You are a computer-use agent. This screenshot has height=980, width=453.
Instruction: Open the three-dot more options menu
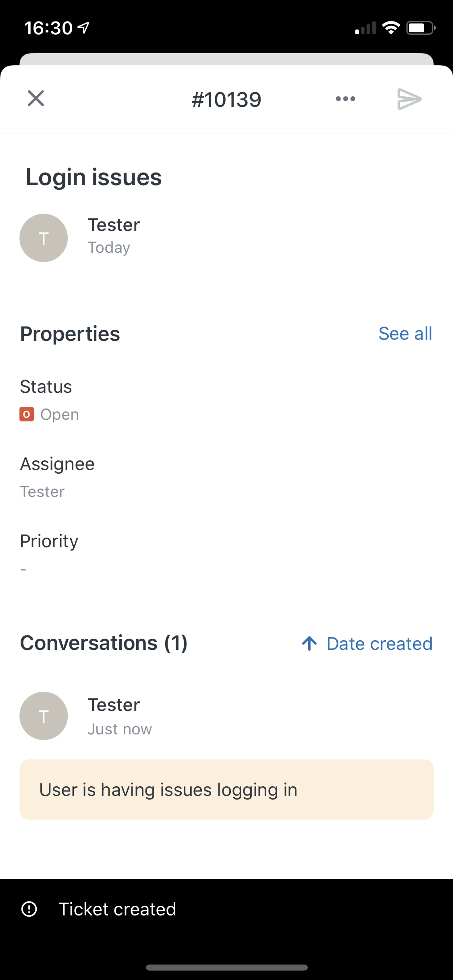[345, 99]
